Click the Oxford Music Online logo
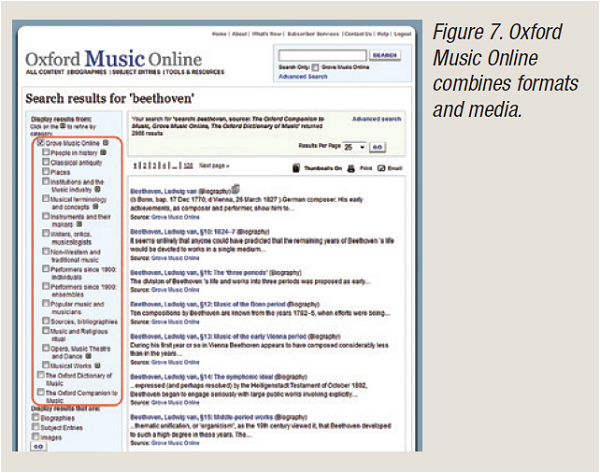600x473 pixels. 114,59
